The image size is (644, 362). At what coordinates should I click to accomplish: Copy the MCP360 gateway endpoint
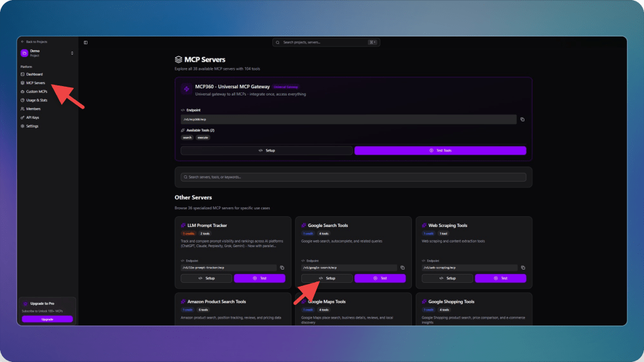click(x=523, y=119)
